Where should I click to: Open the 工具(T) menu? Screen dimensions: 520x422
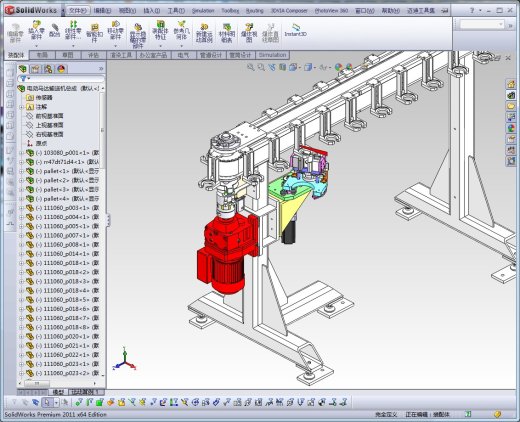(x=176, y=11)
